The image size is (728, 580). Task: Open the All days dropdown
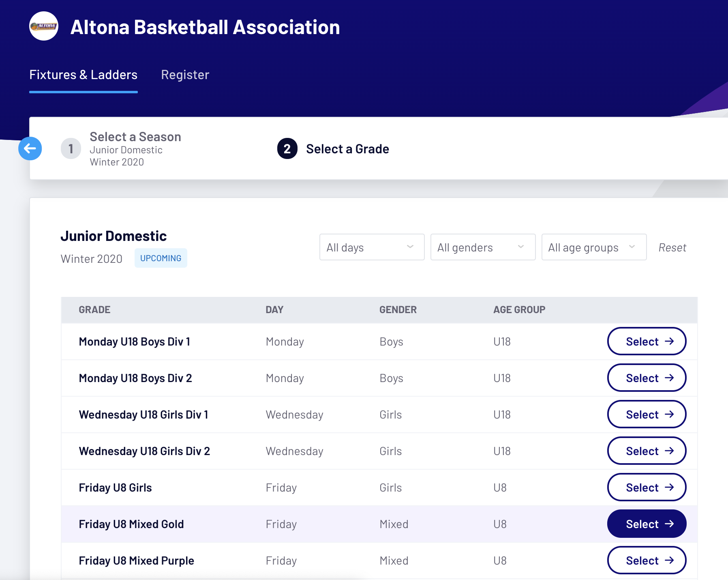(371, 247)
